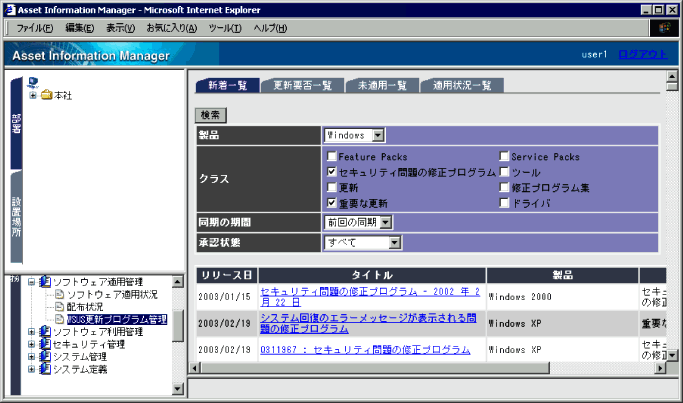Click the tree panel scroll down arrow
Image resolution: width=683 pixels, height=403 pixels.
178,388
